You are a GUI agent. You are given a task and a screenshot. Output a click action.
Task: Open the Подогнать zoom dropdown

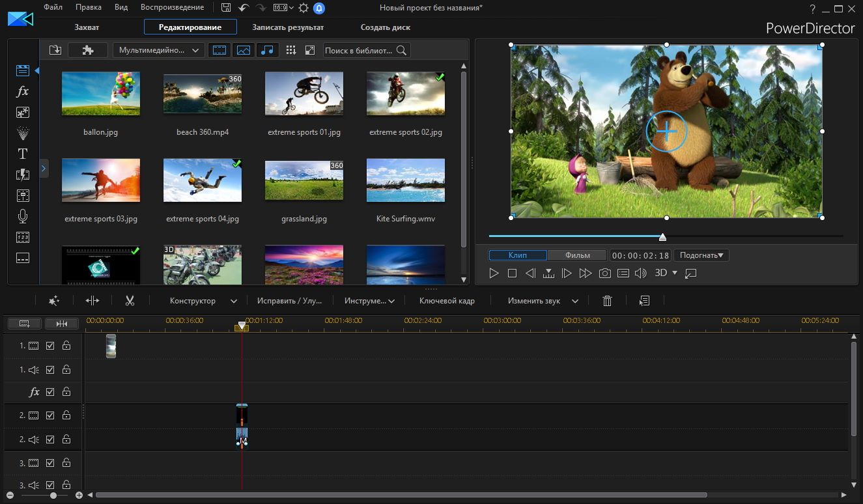tap(701, 255)
